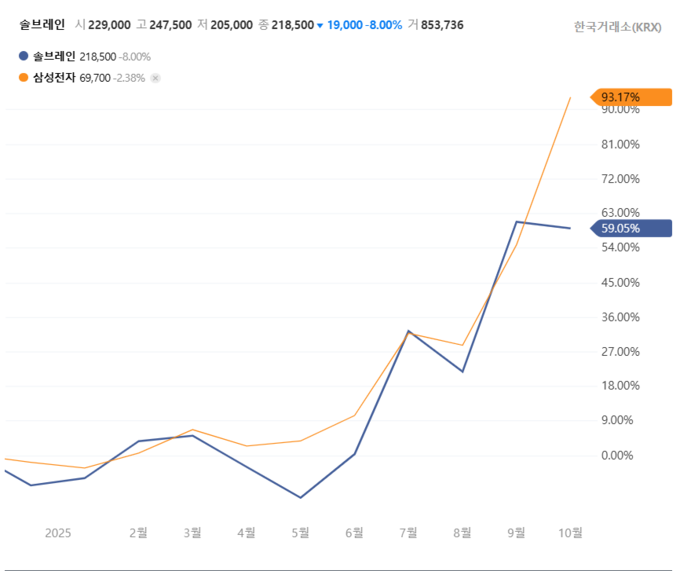Viewport: 680px width, 571px height.
Task: Click the blue dot beside 솔브레인 legend
Action: point(23,59)
